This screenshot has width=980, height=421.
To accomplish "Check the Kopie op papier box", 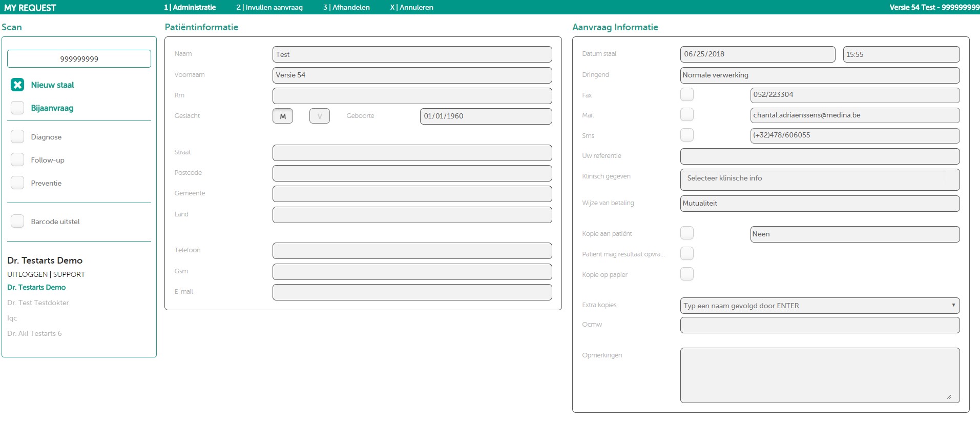I will pyautogui.click(x=687, y=274).
